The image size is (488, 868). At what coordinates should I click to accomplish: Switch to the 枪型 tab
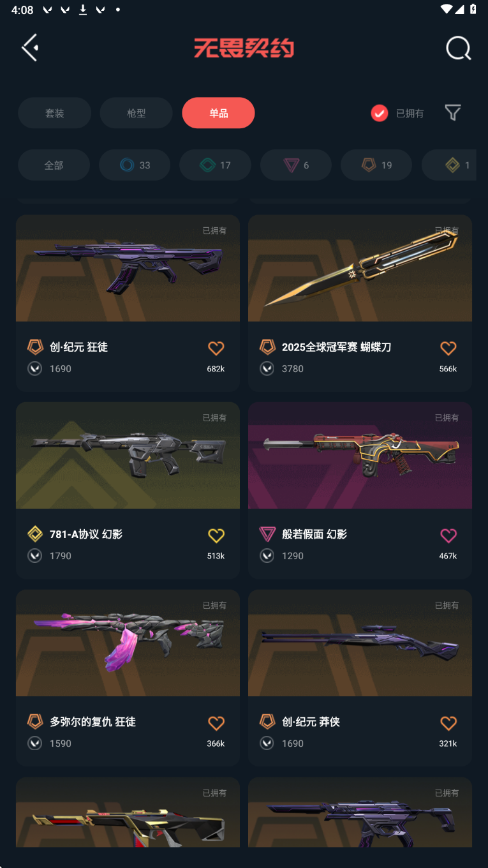click(137, 113)
